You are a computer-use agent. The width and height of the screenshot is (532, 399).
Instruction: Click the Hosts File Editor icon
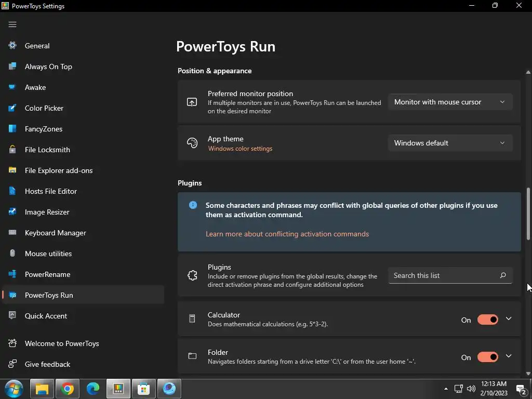pyautogui.click(x=12, y=191)
